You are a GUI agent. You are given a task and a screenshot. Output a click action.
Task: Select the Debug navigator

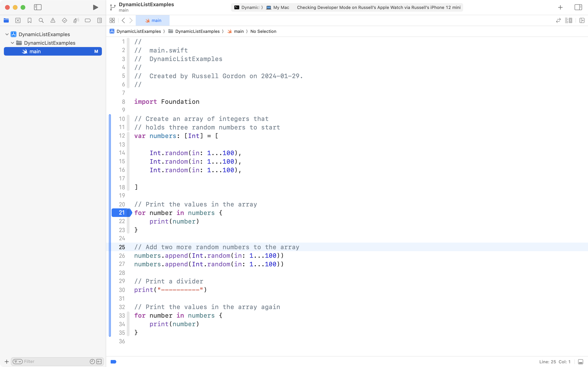pyautogui.click(x=76, y=20)
